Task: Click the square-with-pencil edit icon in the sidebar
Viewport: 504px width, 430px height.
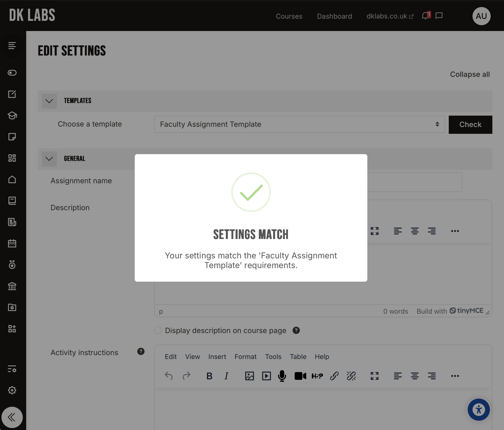Action: pyautogui.click(x=12, y=94)
